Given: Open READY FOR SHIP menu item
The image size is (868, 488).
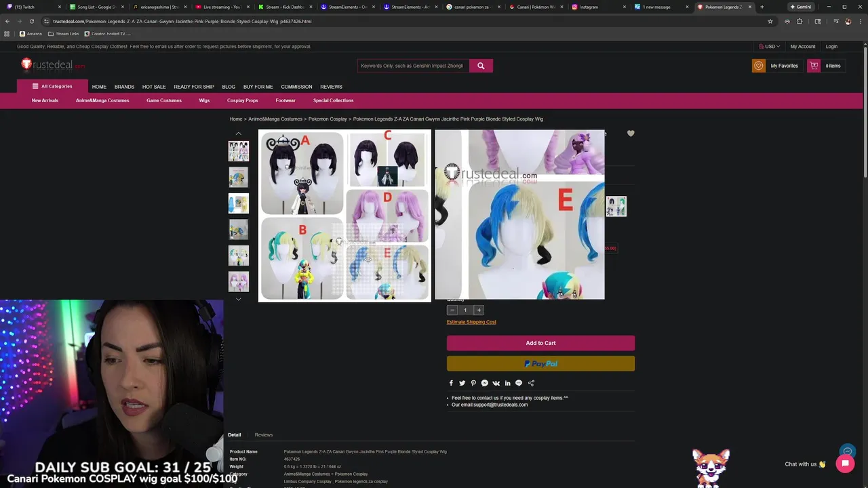Looking at the screenshot, I should point(194,87).
